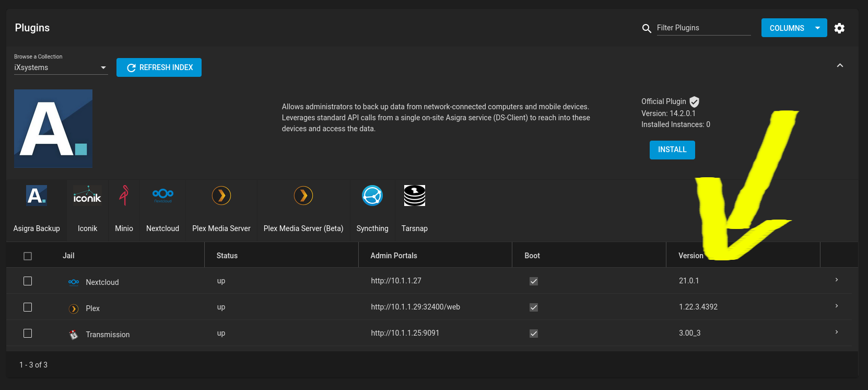The width and height of the screenshot is (868, 390).
Task: Toggle the Plex boot checkbox
Action: [x=534, y=307]
